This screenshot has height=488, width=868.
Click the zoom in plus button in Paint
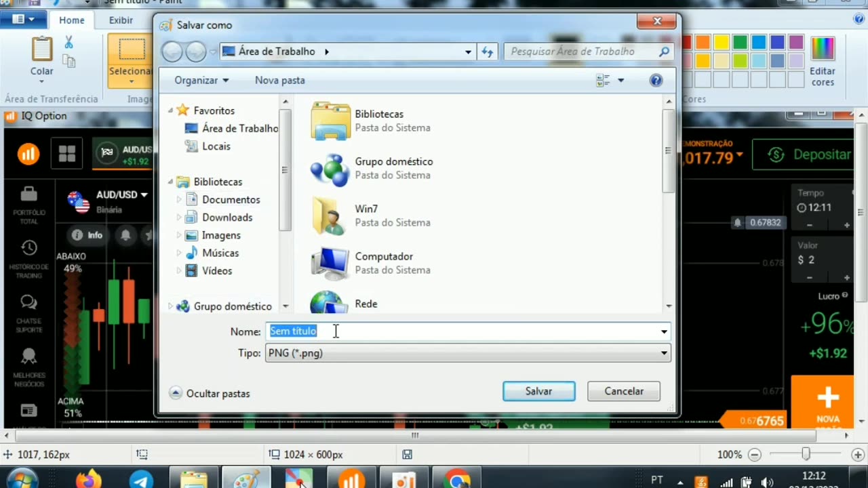857,455
